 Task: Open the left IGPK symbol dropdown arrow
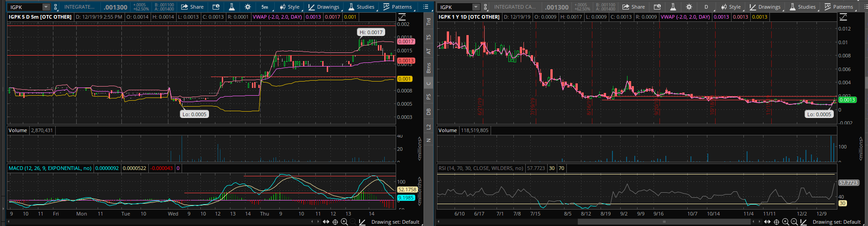(x=46, y=7)
